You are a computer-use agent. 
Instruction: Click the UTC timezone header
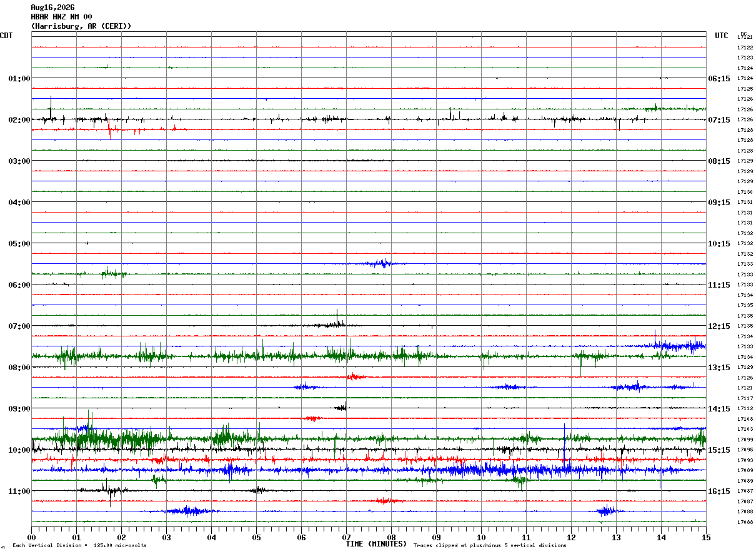pos(722,36)
